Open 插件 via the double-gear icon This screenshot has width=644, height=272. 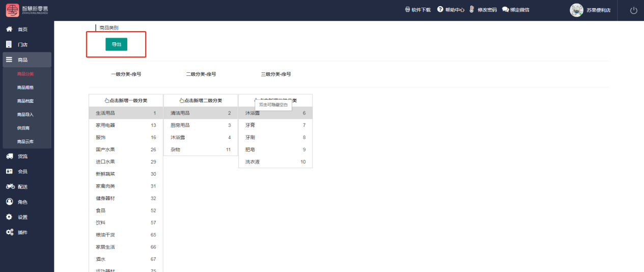coord(10,232)
